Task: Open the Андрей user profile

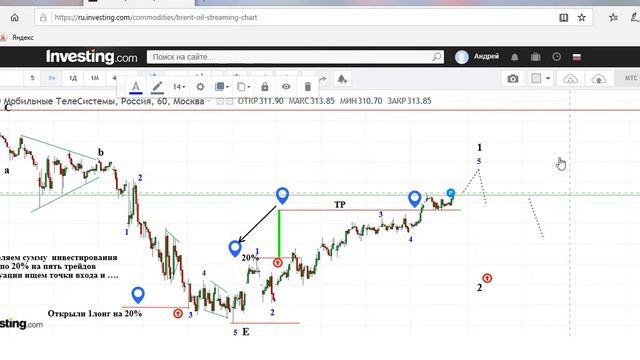Action: tap(486, 56)
